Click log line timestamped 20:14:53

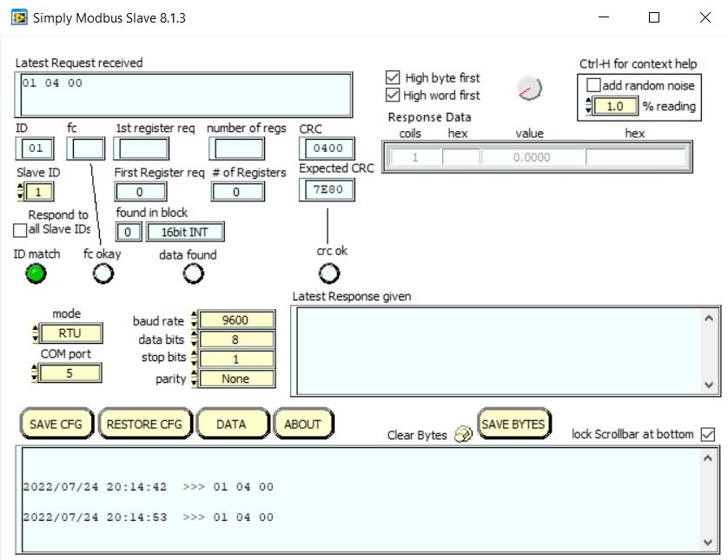coord(148,517)
